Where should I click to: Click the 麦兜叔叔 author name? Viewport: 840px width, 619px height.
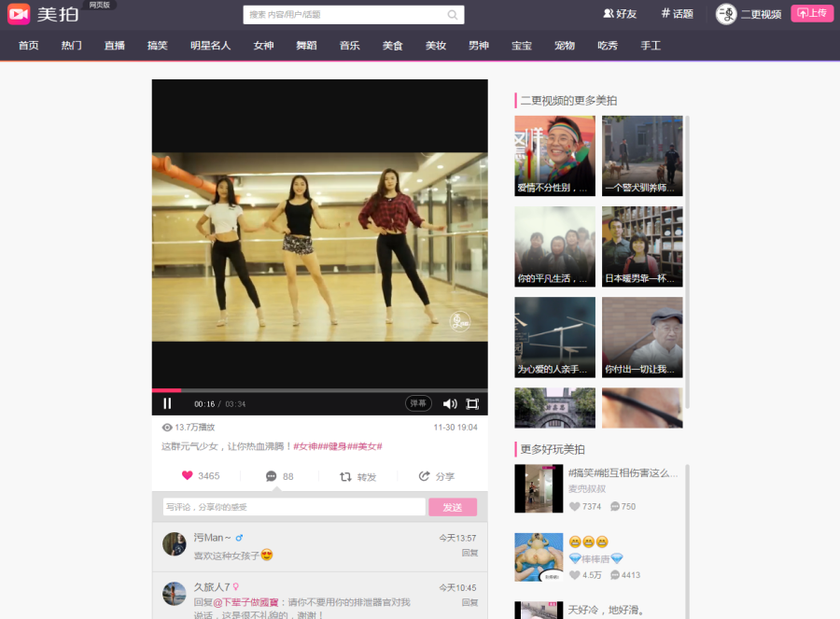(x=587, y=489)
